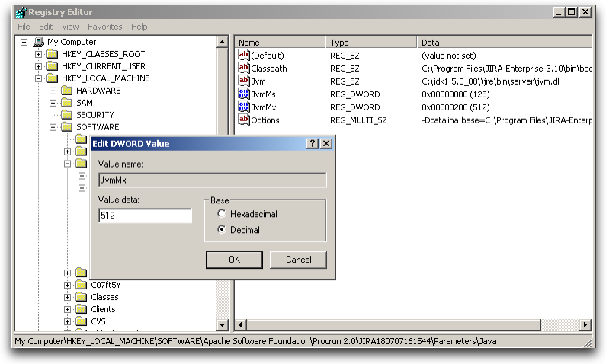Expand the SAM key

(53, 103)
